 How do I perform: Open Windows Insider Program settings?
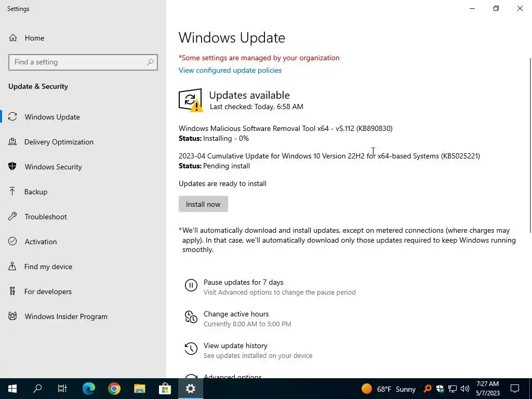(83, 316)
